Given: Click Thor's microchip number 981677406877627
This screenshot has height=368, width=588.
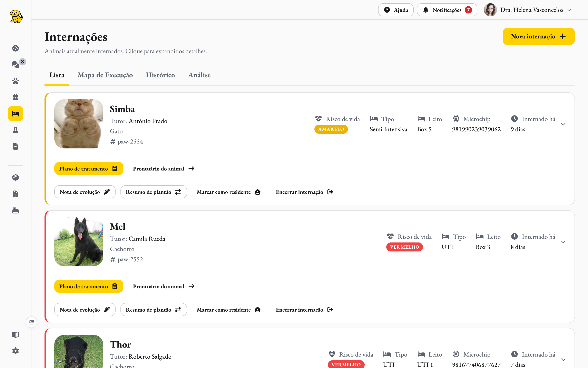Looking at the screenshot, I should click(x=476, y=365).
